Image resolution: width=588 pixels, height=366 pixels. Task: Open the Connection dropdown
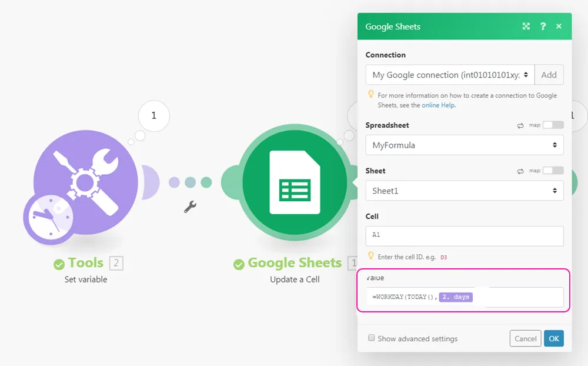(450, 75)
